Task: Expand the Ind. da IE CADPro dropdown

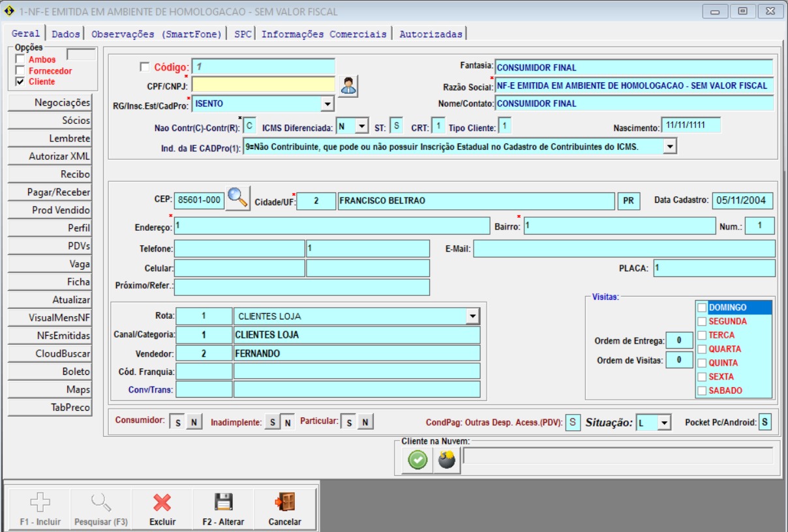Action: (x=669, y=147)
